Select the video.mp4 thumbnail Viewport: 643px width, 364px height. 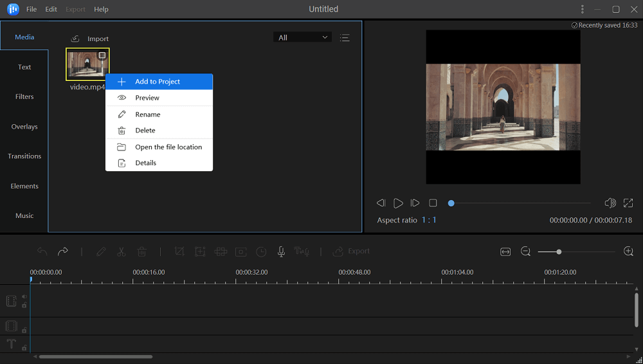[87, 64]
